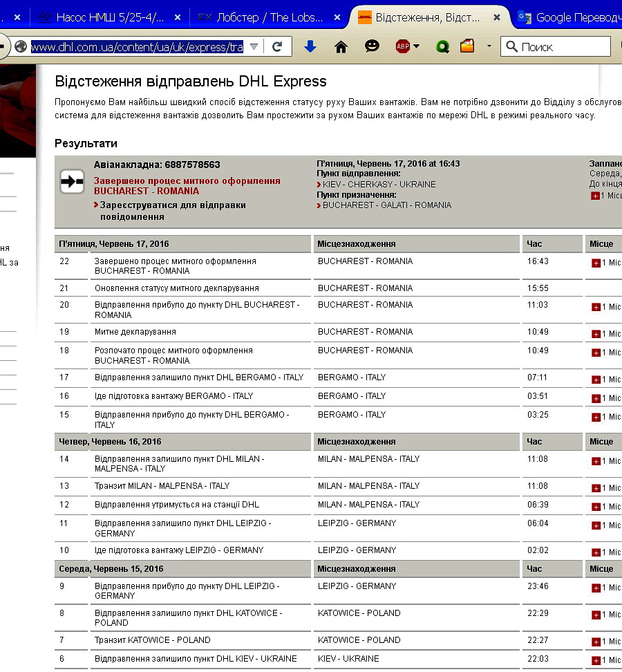Expand pieces for row 8 at 22:29
Image resolution: width=622 pixels, height=672 pixels.
pos(596,615)
